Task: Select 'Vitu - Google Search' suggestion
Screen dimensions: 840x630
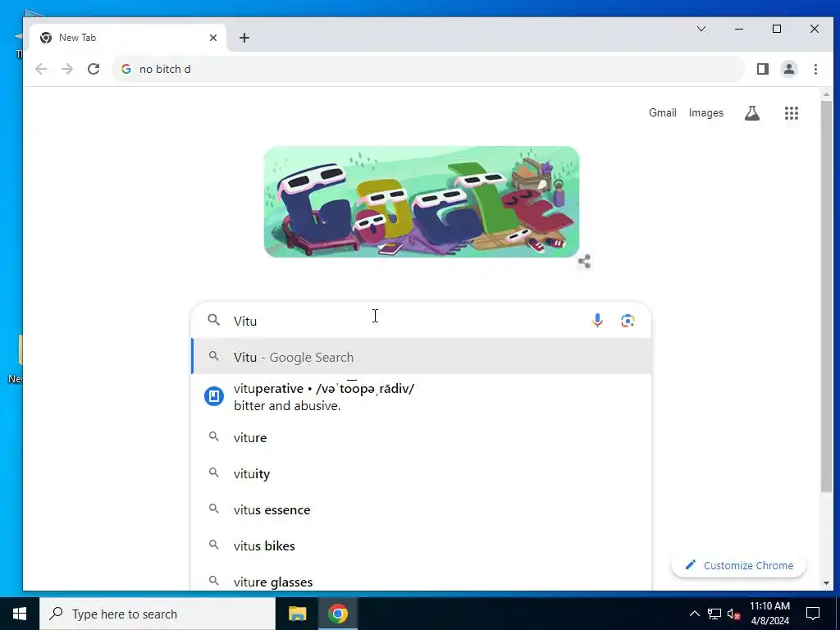Action: point(422,357)
